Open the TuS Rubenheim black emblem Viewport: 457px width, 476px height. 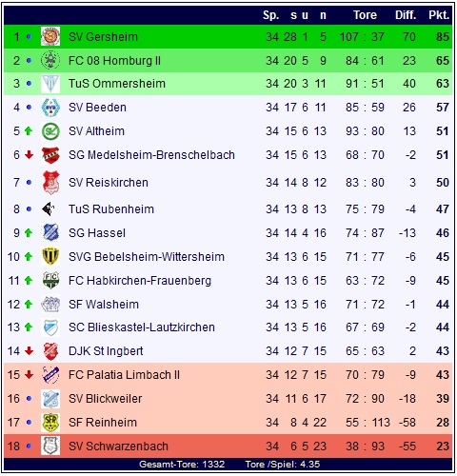[x=49, y=208]
